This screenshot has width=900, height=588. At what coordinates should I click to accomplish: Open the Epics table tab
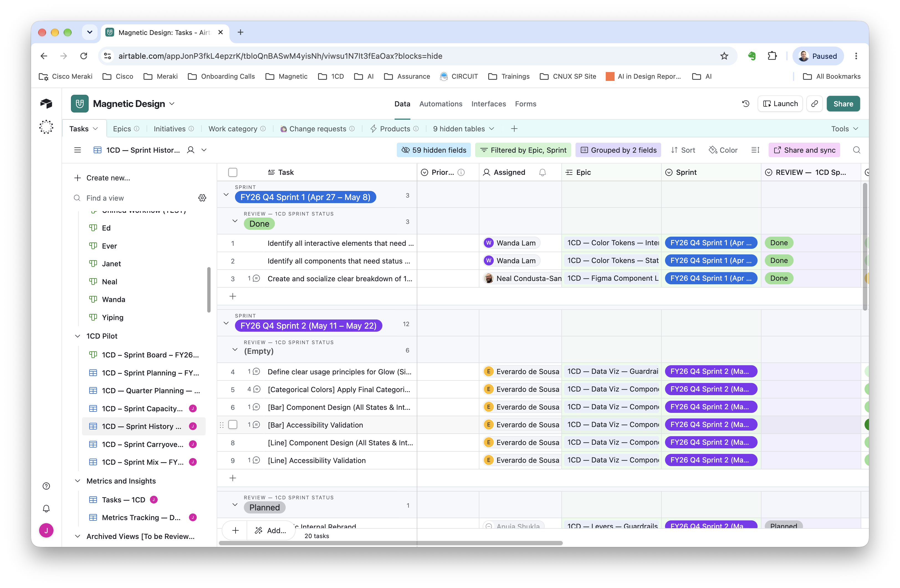126,129
